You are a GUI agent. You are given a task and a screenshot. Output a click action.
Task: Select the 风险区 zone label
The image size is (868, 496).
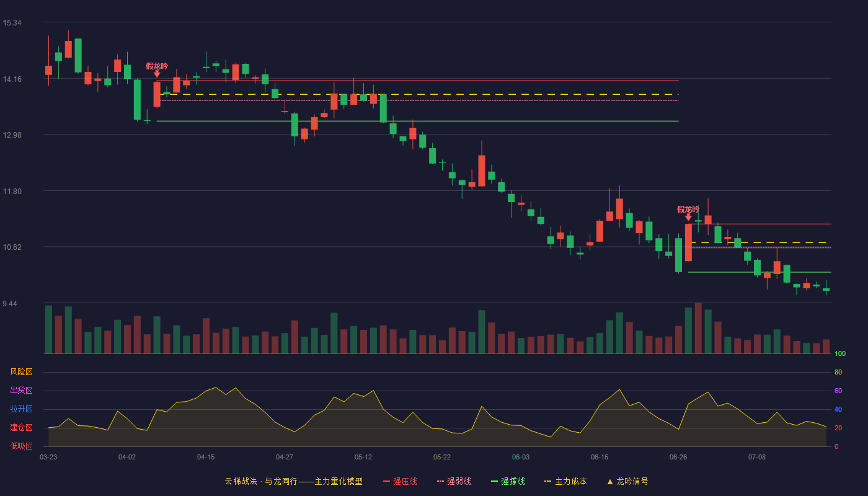point(21,372)
